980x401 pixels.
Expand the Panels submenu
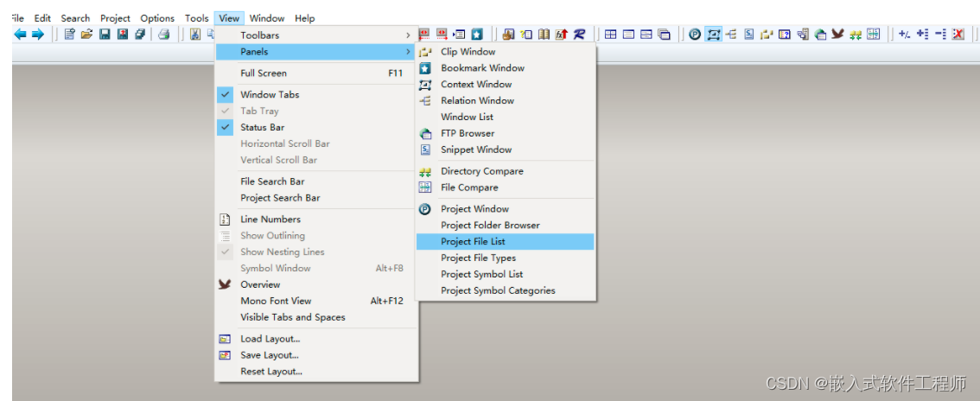click(x=316, y=52)
